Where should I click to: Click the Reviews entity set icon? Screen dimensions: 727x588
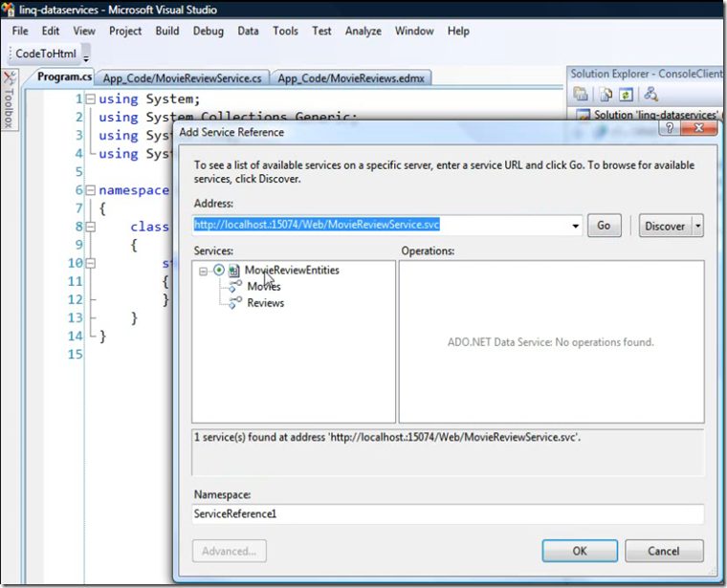point(235,303)
